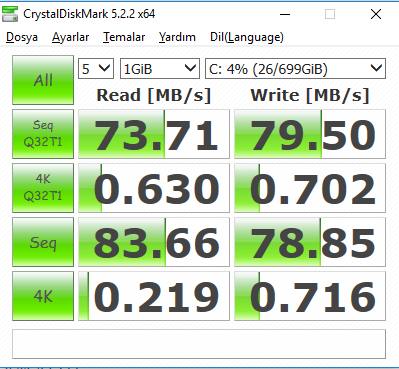Click the 83.66 Seq read result

point(154,242)
